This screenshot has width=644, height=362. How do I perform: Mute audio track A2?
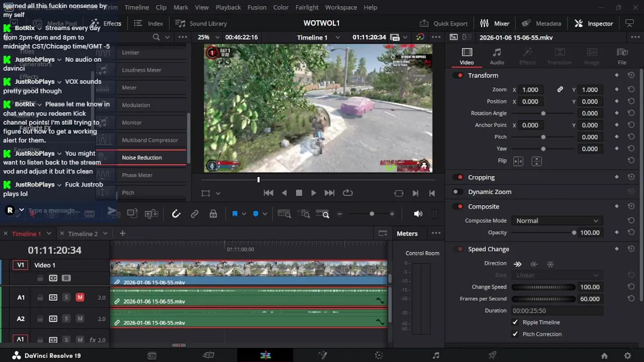click(x=80, y=319)
